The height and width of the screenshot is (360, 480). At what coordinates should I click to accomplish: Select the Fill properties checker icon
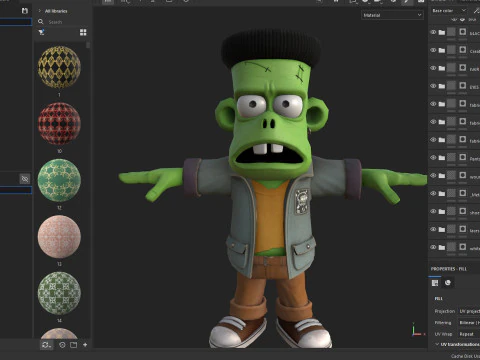point(435,283)
